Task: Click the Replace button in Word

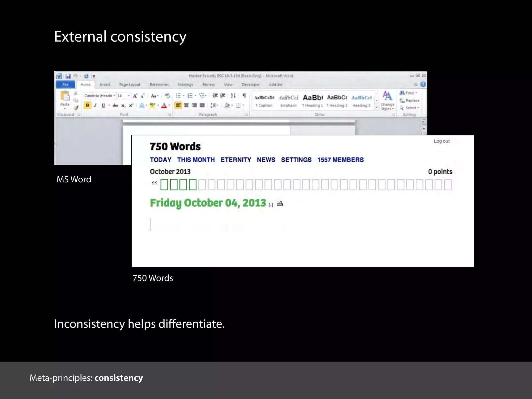Action: (410, 101)
